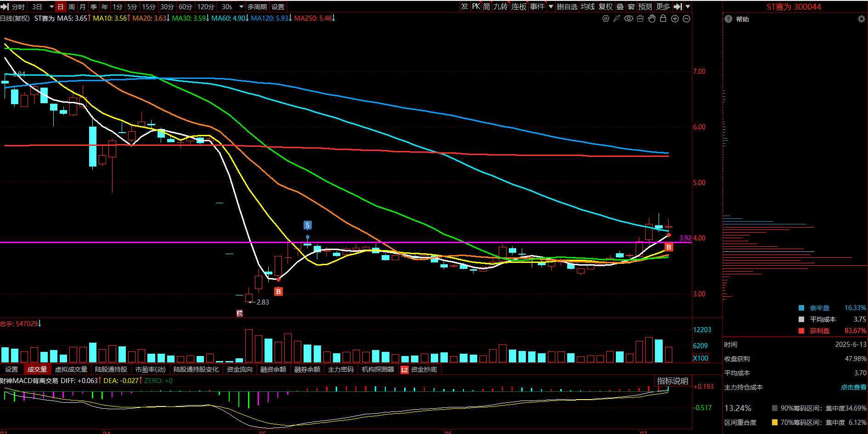The height and width of the screenshot is (434, 868).
Task: Switch to the 30分 minute chart
Action: click(x=167, y=6)
